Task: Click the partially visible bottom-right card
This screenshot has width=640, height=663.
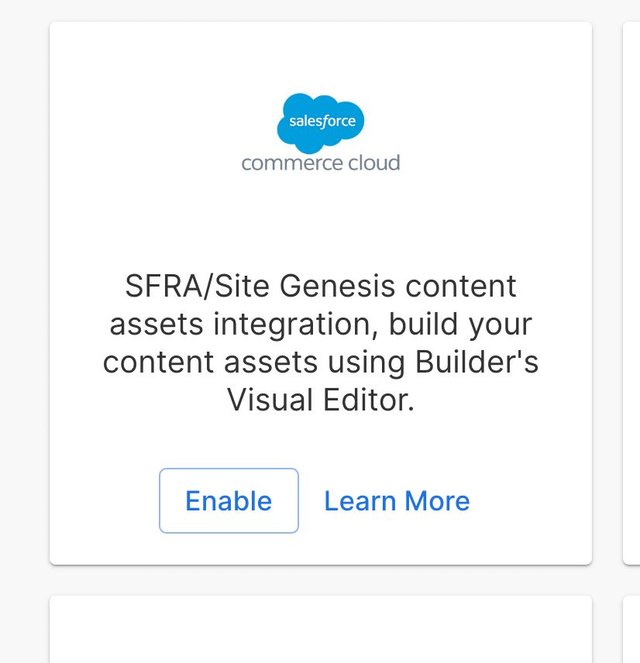Action: (x=632, y=629)
